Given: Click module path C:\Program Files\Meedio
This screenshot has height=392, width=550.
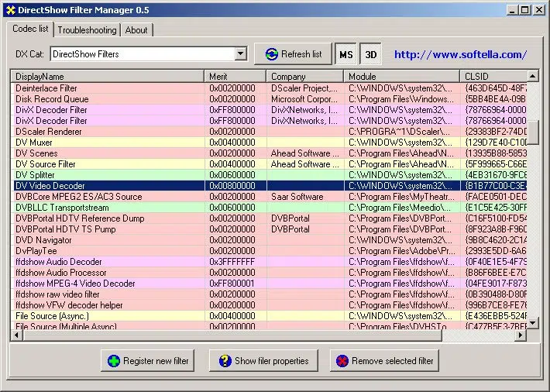Looking at the screenshot, I should (400, 208).
